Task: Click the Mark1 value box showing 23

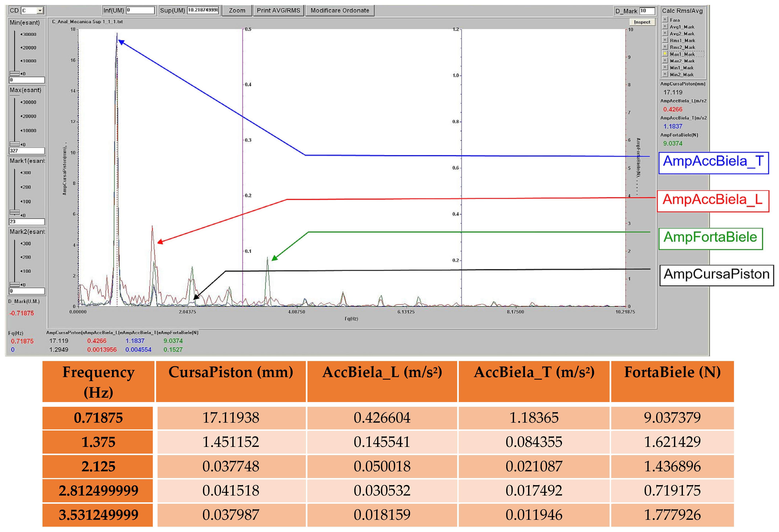Action: pyautogui.click(x=27, y=221)
